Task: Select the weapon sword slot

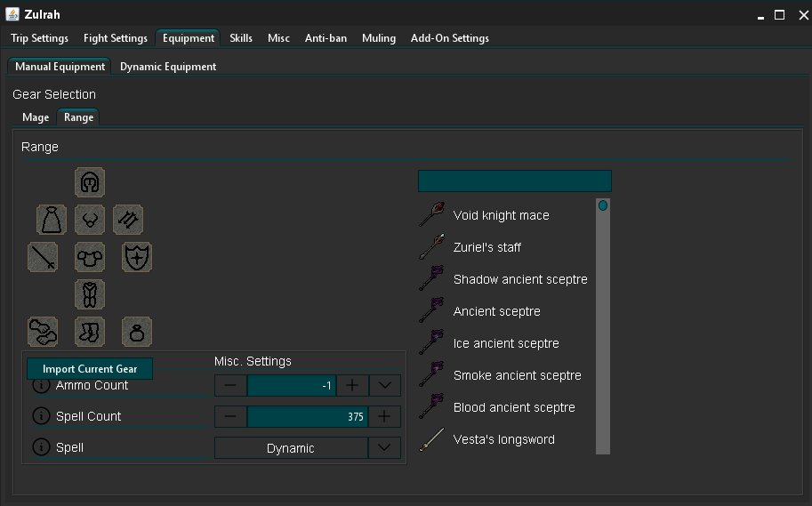Action: 43,257
